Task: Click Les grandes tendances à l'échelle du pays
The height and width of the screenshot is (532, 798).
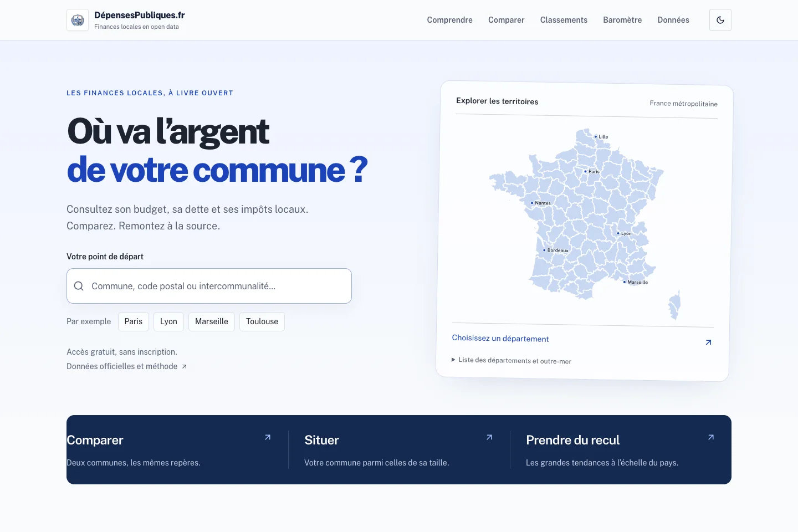Action: tap(602, 463)
